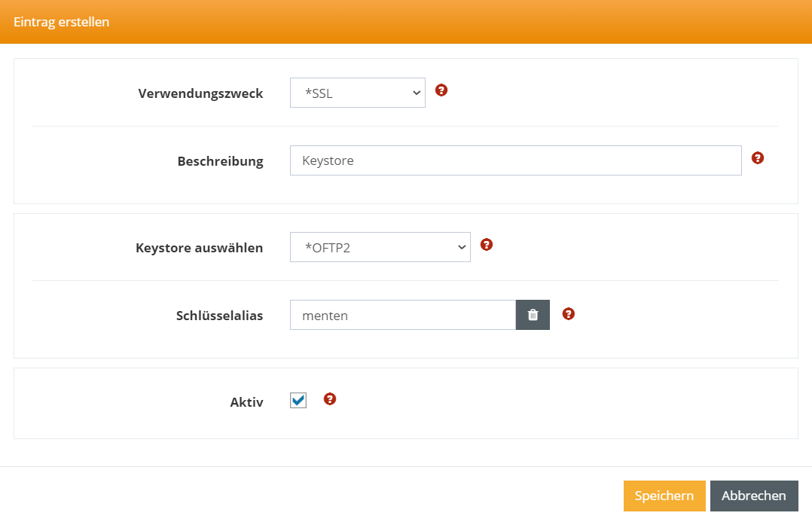Open help icon next to Schlüsselalias
Screen dimensions: 812x525
tap(569, 314)
